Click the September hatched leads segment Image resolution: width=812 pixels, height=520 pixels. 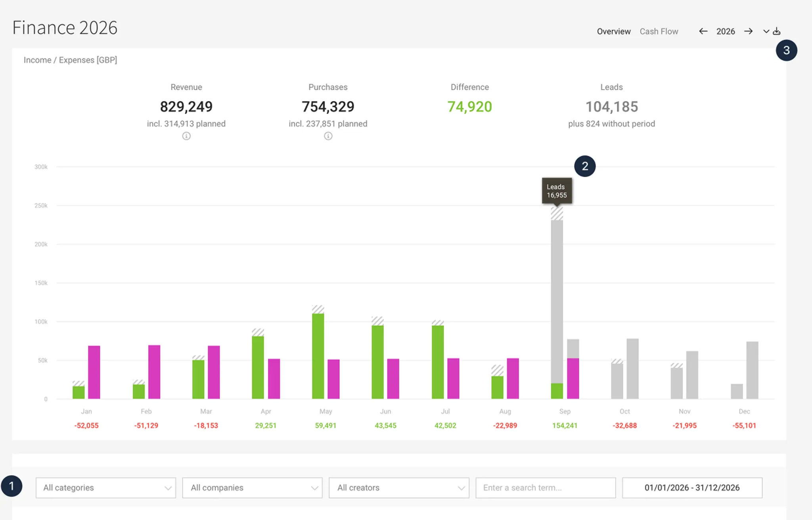tap(557, 213)
